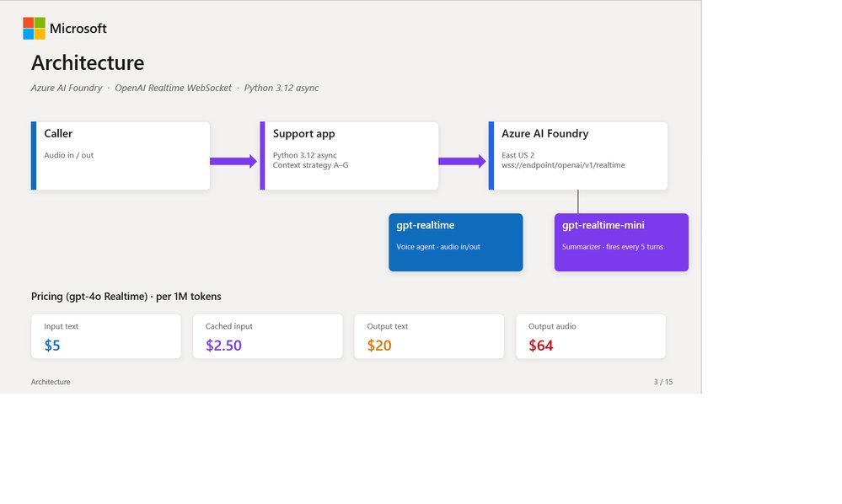Click the $2.50 price value

(223, 345)
